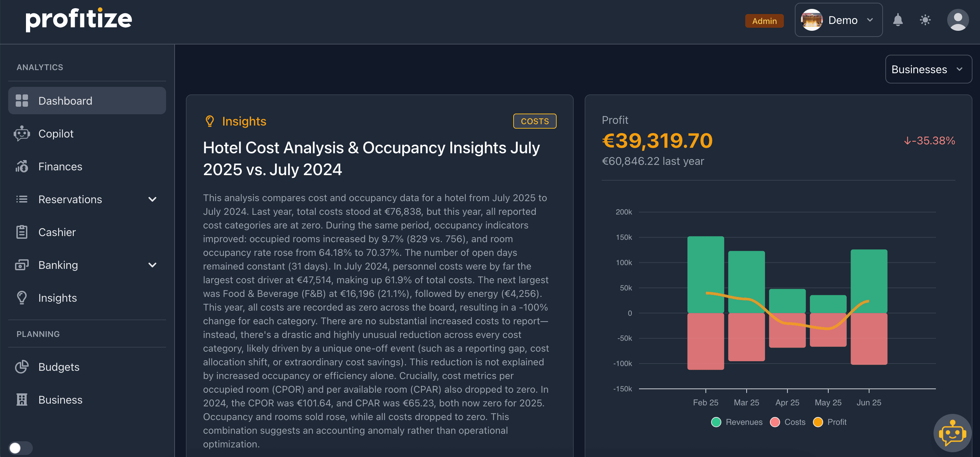This screenshot has width=980, height=457.
Task: Click the COSTS tag badge
Action: coord(534,121)
